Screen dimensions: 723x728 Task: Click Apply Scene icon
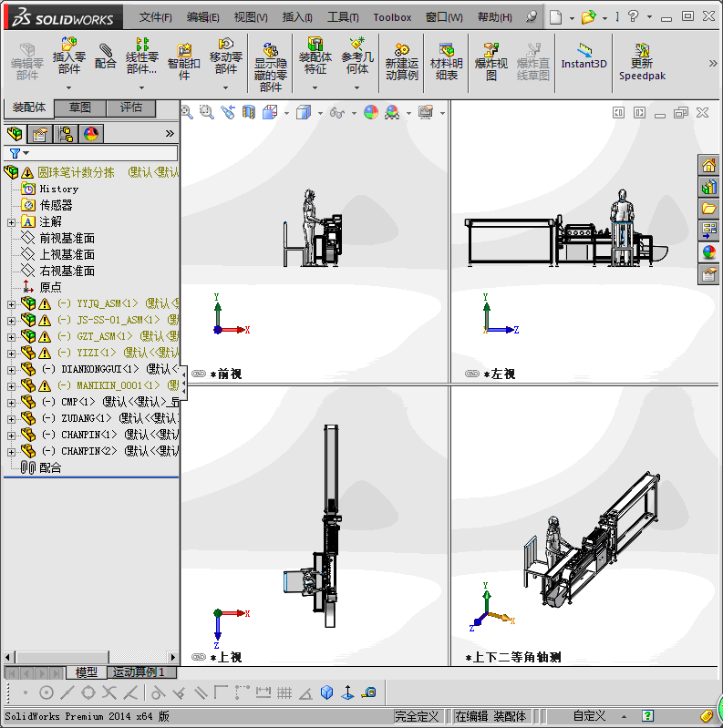point(392,112)
